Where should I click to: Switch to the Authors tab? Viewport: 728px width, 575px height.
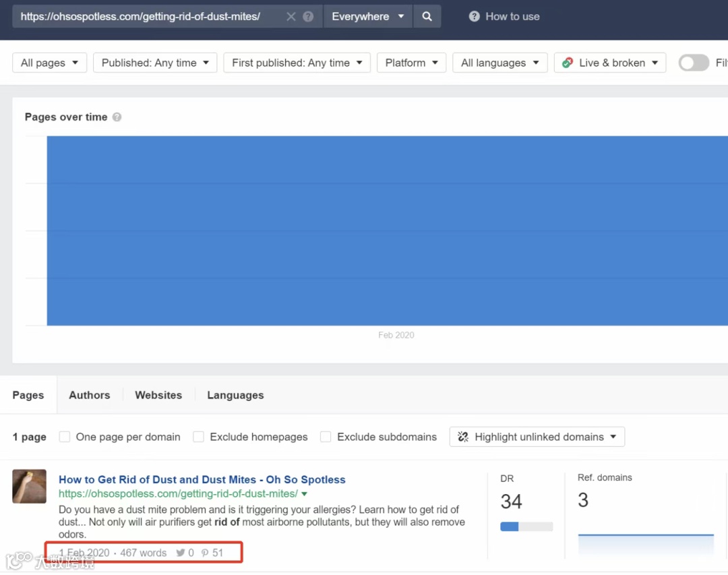(90, 395)
